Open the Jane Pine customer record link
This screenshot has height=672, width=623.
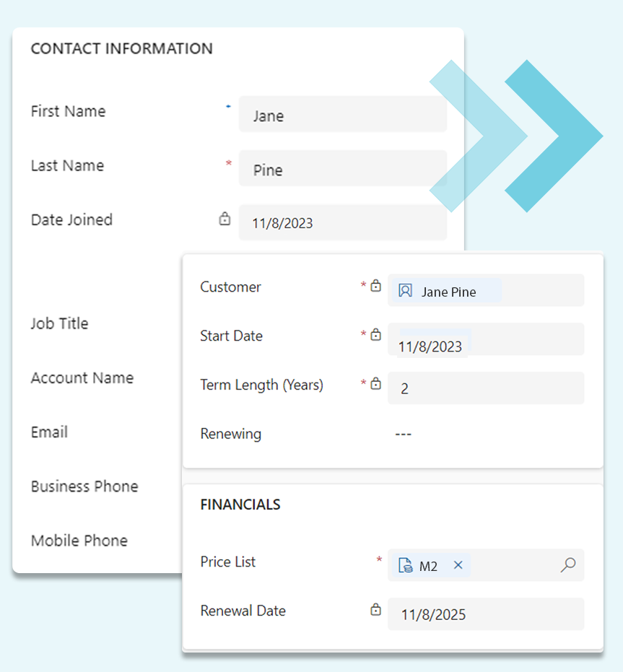tap(448, 292)
